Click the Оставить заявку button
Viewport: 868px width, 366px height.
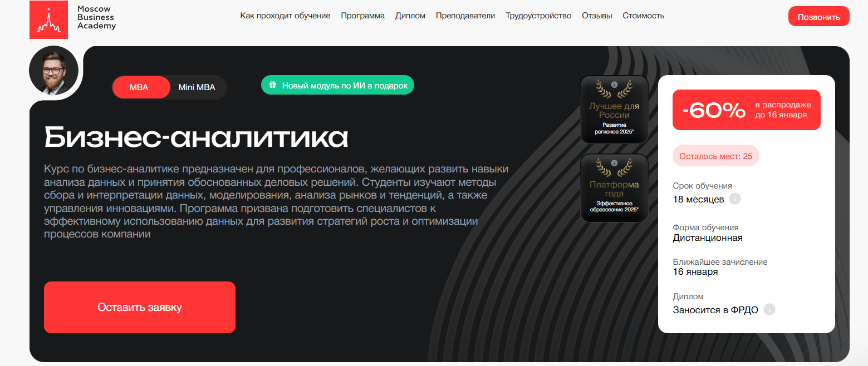(x=140, y=307)
